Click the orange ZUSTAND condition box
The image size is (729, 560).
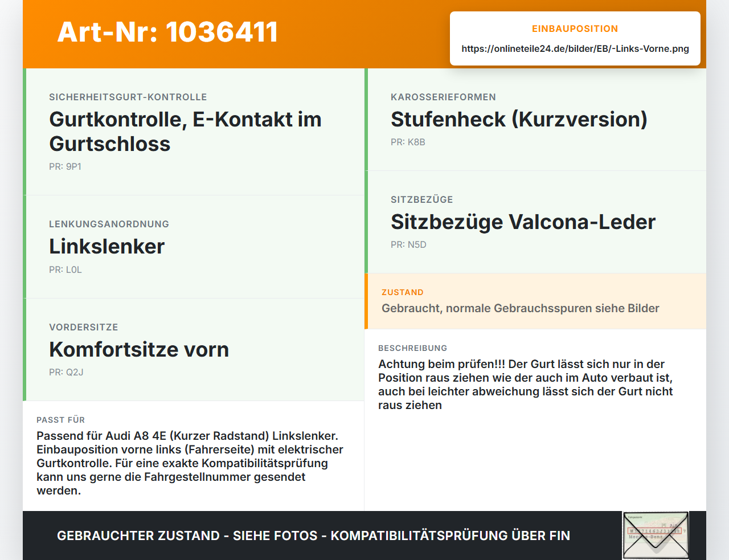(x=535, y=301)
